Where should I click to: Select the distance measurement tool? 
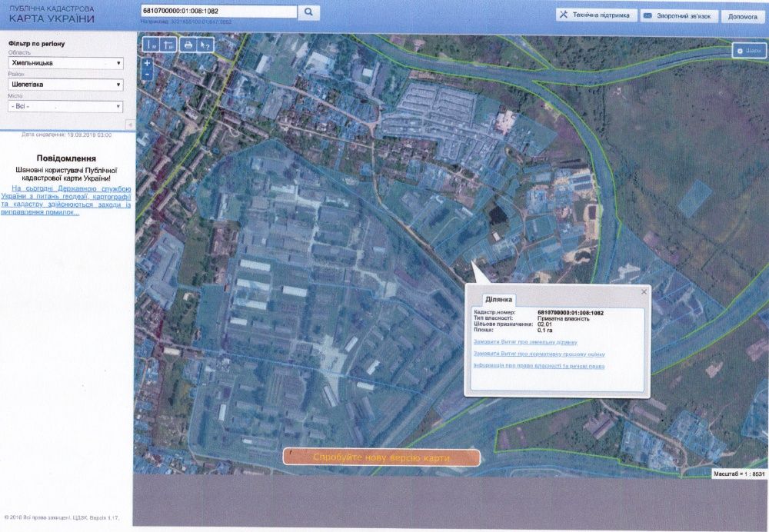click(151, 45)
